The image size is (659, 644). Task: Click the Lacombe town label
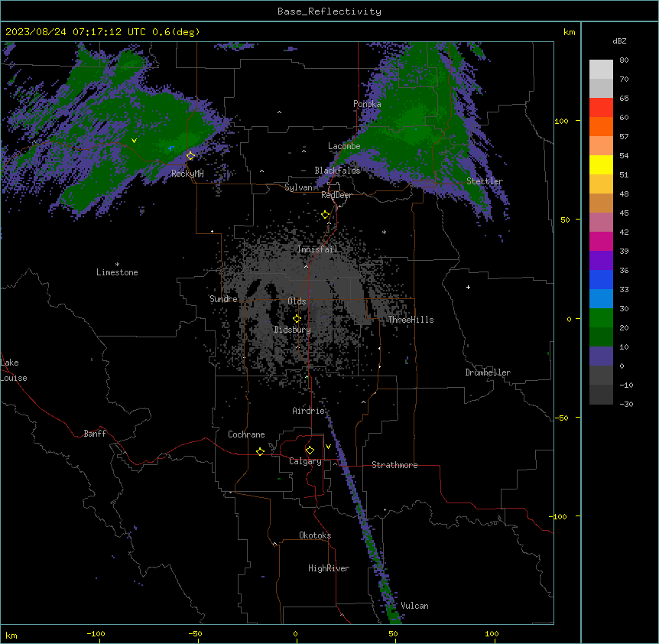[x=344, y=146]
